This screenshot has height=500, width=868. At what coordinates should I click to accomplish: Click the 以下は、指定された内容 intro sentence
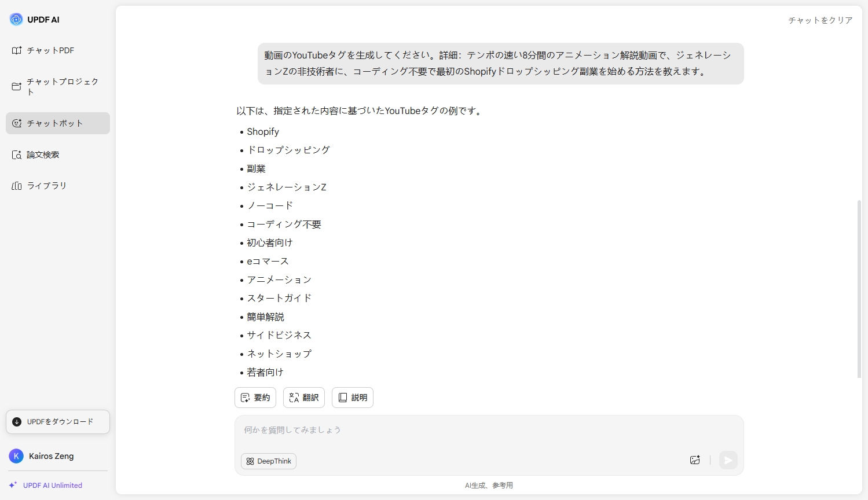(360, 111)
